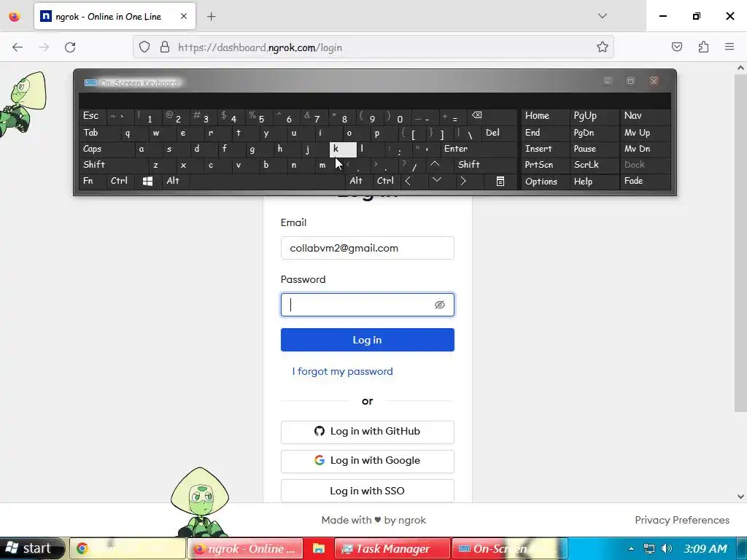
Task: Click the spacebar on the on-screen keyboard
Action: [267, 182]
